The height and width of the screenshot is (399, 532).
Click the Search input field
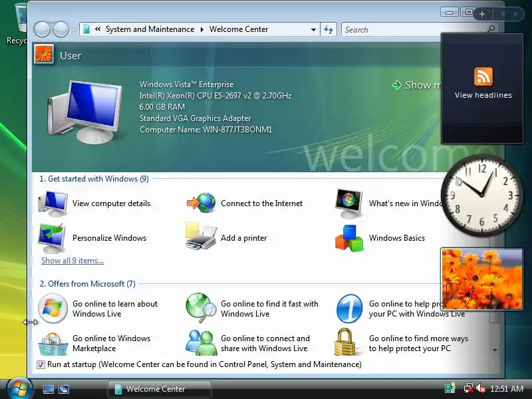414,29
